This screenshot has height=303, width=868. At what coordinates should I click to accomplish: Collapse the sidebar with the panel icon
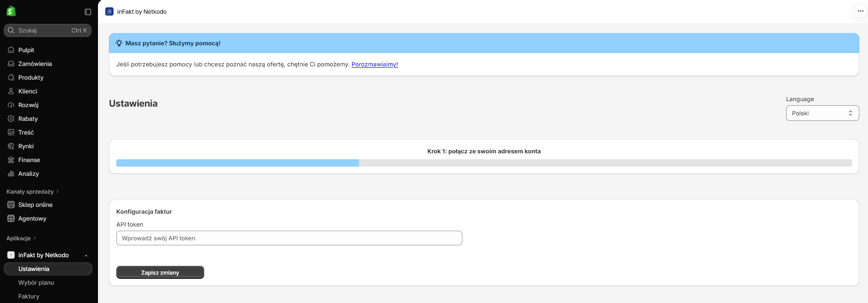tap(88, 12)
